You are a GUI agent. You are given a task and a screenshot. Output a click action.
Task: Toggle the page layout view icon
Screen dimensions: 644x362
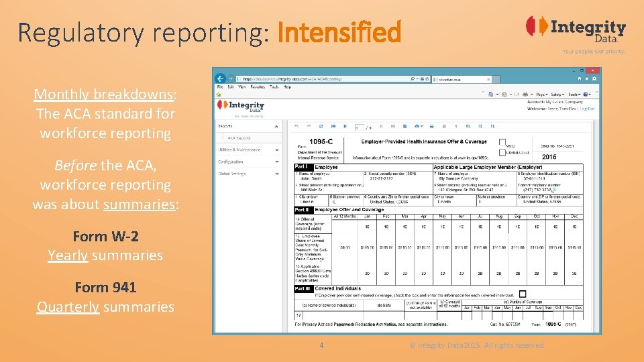[444, 127]
